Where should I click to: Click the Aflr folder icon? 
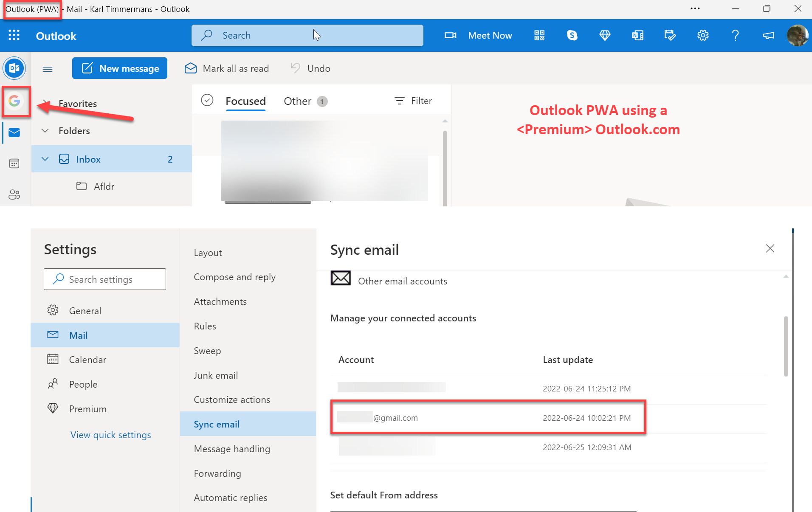[82, 186]
